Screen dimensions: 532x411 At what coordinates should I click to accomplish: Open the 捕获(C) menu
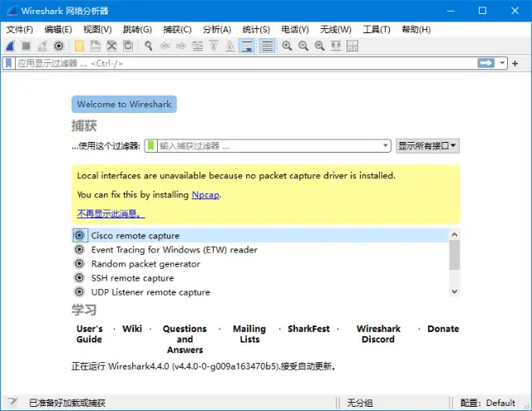pyautogui.click(x=175, y=29)
